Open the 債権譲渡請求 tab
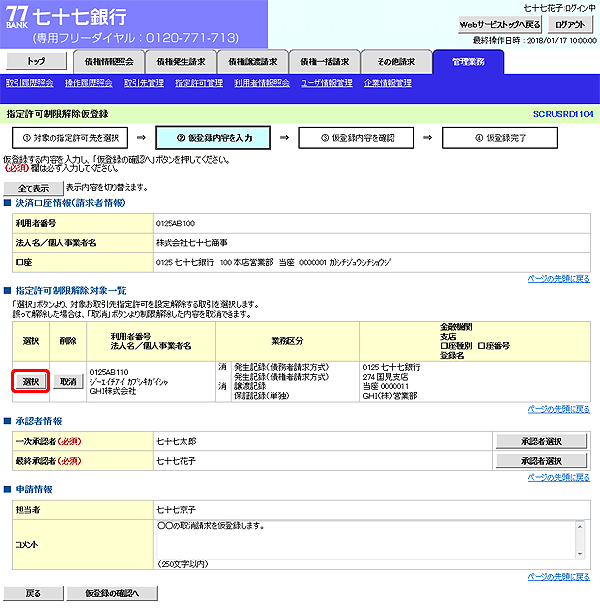Screen dimensions: 600x609 (253, 62)
